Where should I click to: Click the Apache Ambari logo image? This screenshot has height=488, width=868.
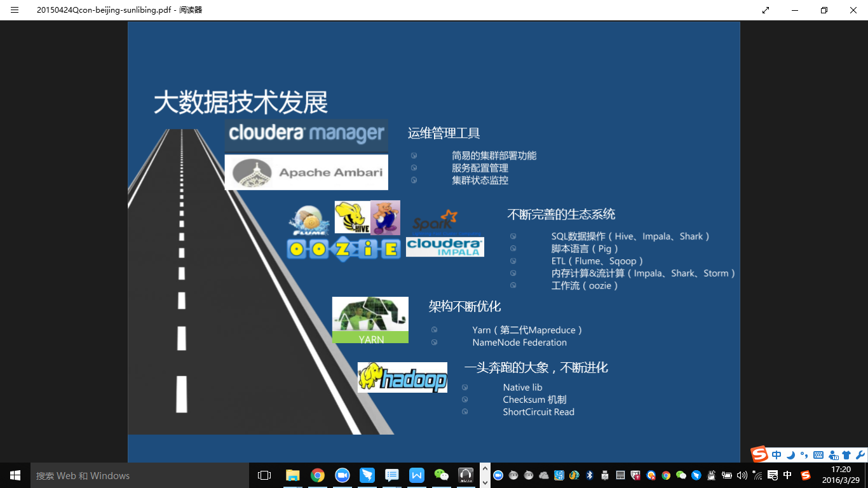coord(306,172)
